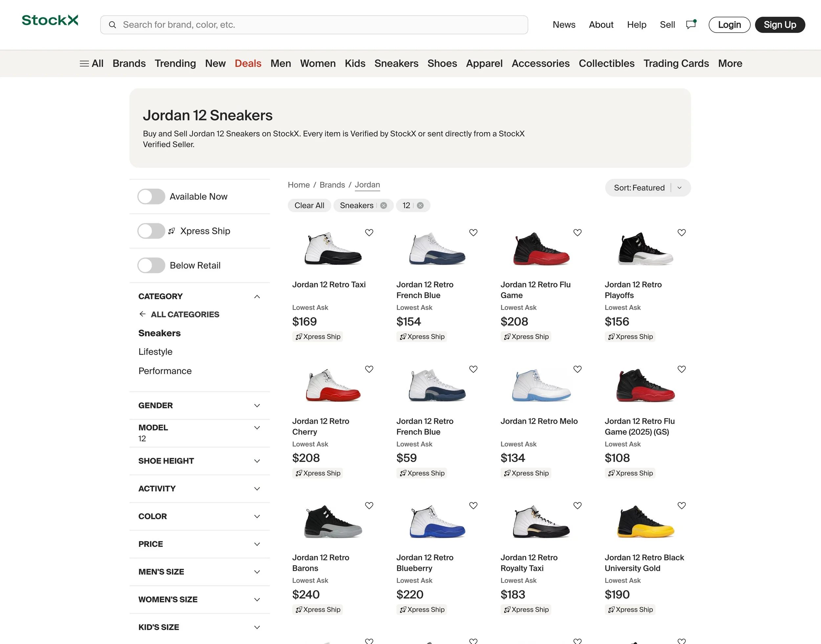The width and height of the screenshot is (821, 644).
Task: Remove the 12 model filter chip x
Action: (420, 206)
